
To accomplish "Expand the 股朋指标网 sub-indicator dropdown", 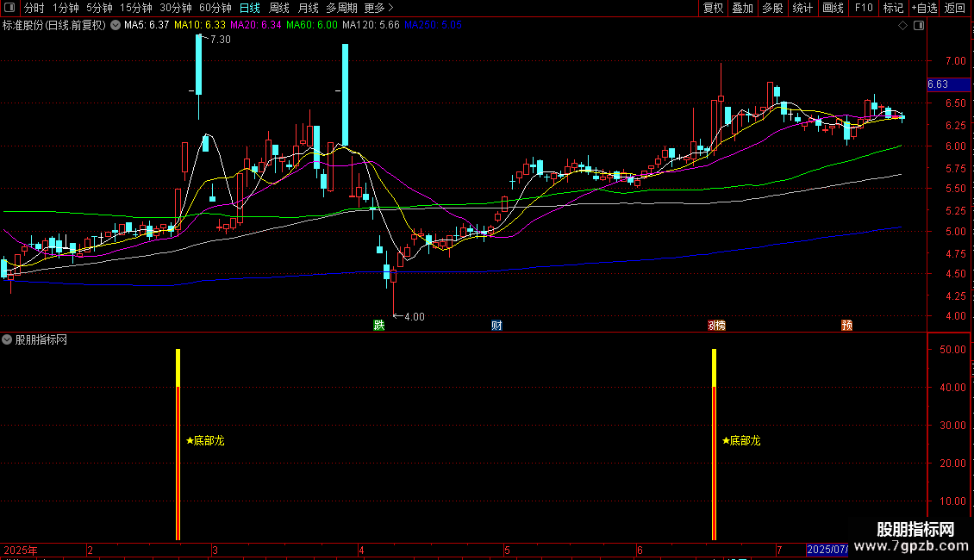I will [7, 339].
